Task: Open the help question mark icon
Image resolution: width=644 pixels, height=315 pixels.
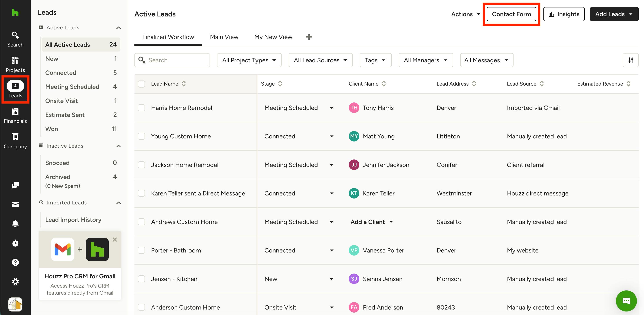Action: pos(15,262)
